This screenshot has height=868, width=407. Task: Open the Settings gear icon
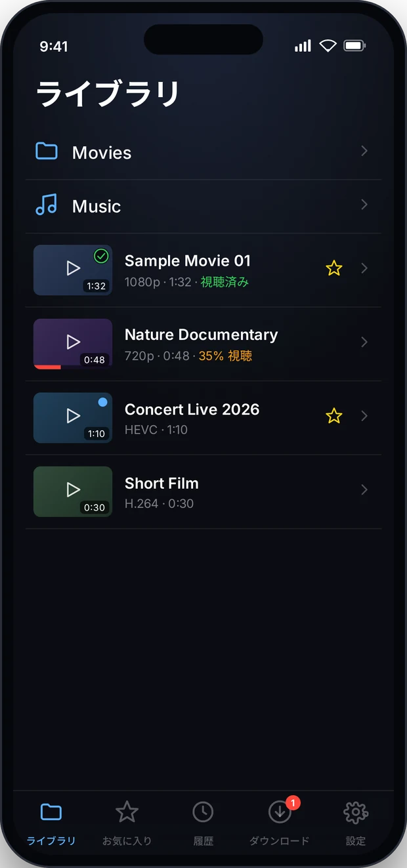356,812
